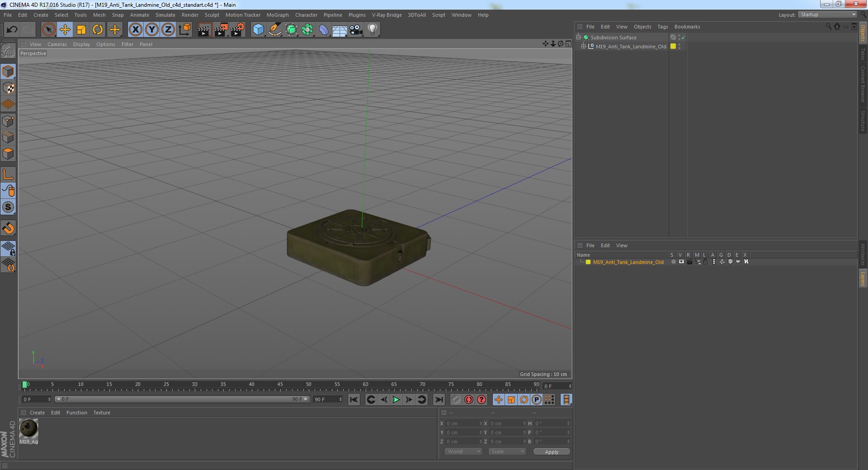Click Render to Picture Viewer icon
Image resolution: width=868 pixels, height=470 pixels.
(x=221, y=30)
